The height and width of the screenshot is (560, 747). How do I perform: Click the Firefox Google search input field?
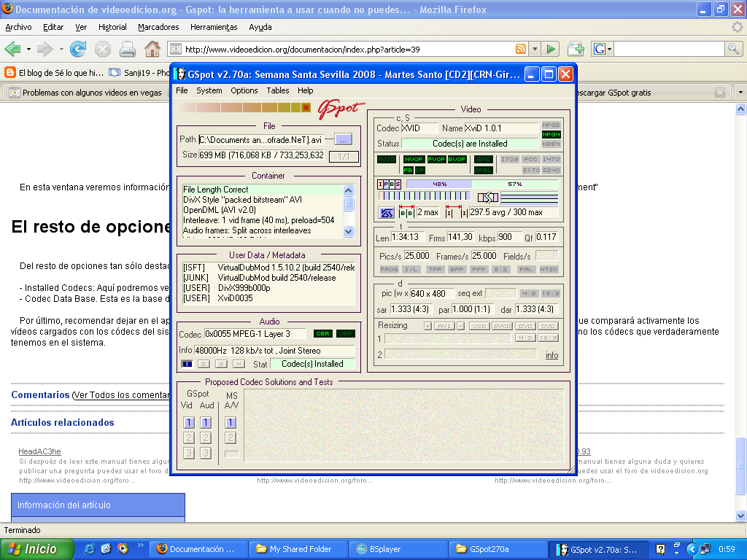670,49
